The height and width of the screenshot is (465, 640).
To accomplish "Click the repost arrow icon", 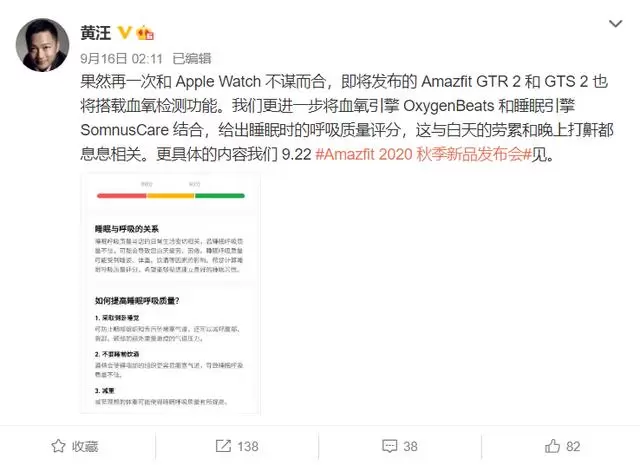I will point(223,446).
